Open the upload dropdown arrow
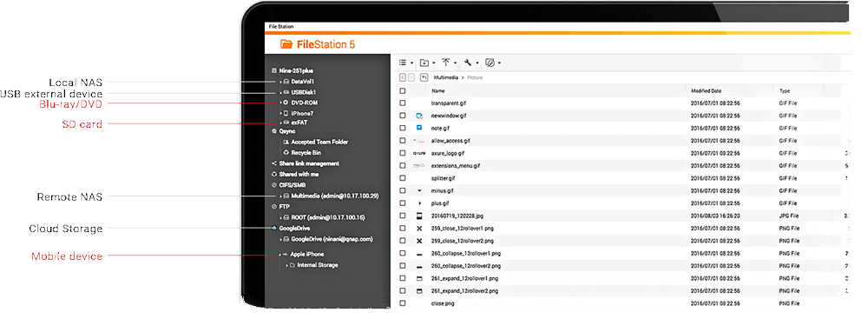Image resolution: width=868 pixels, height=319 pixels. point(455,63)
